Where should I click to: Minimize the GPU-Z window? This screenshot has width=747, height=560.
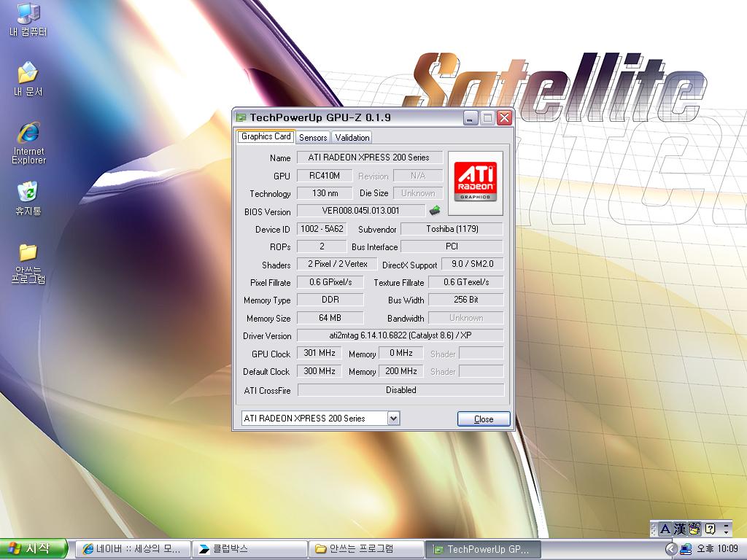471,117
